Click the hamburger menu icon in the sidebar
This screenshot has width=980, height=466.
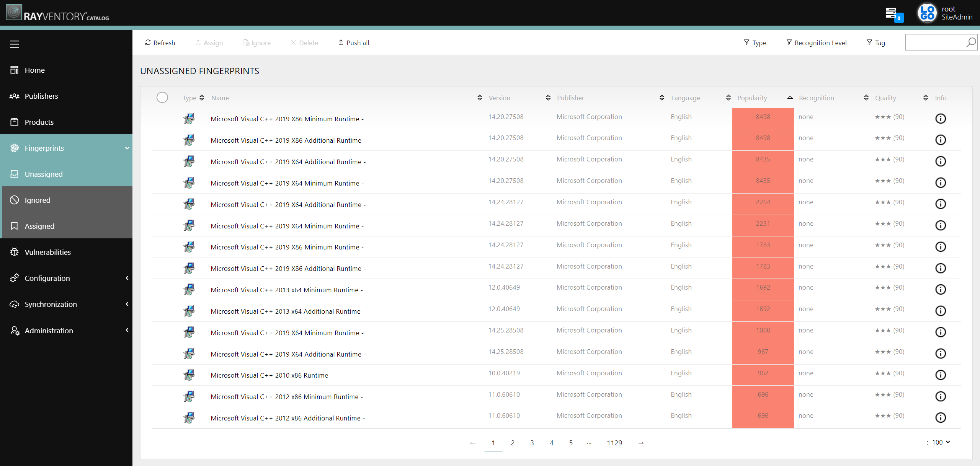[15, 44]
